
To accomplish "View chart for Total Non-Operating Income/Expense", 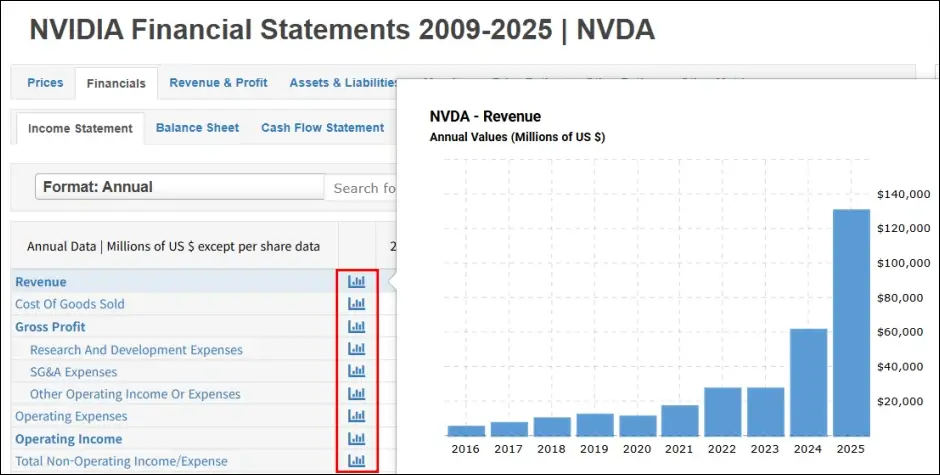I will tap(357, 461).
